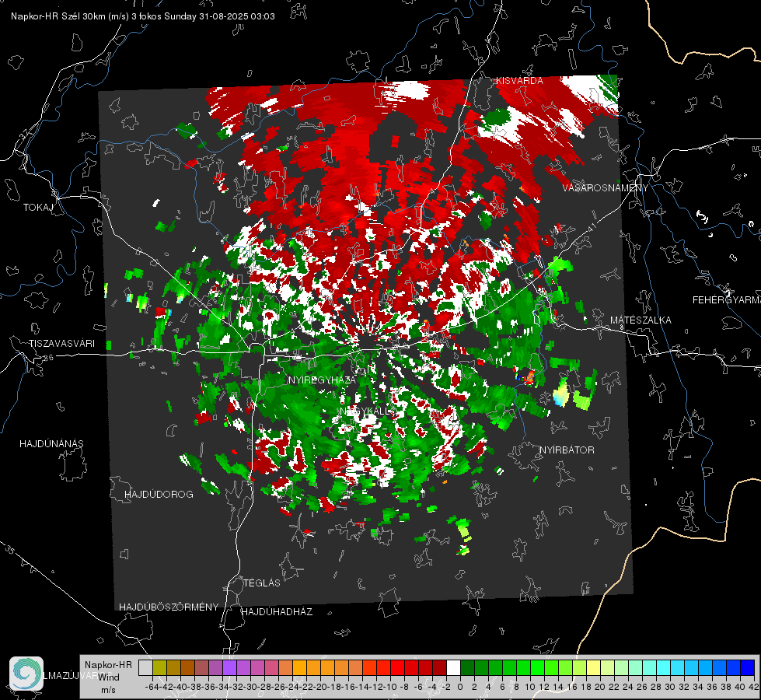Click the 'NYÍREGYHÁZA' city label
This screenshot has height=700, width=761.
(x=322, y=380)
